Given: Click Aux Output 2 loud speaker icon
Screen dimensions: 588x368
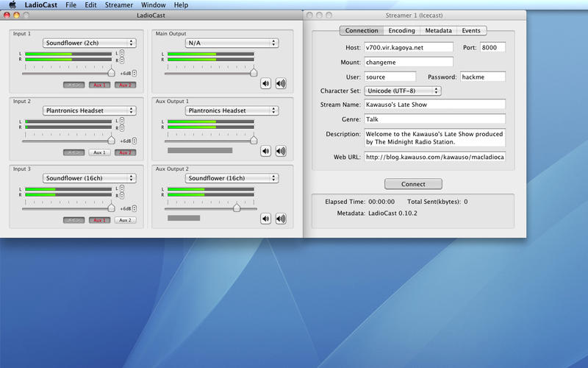Looking at the screenshot, I should click(x=280, y=219).
